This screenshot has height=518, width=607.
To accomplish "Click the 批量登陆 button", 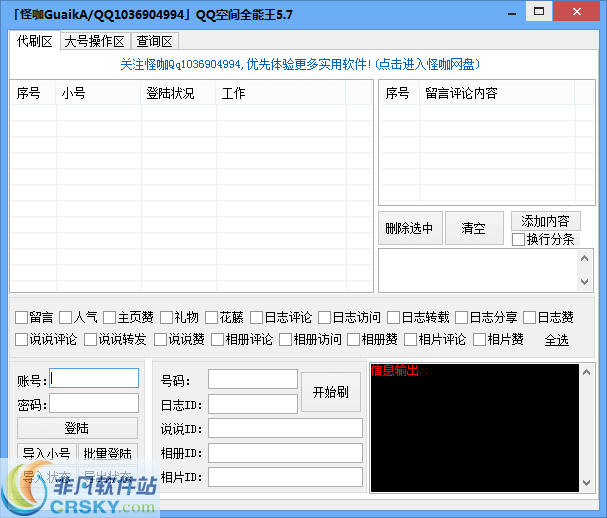I will (x=107, y=453).
